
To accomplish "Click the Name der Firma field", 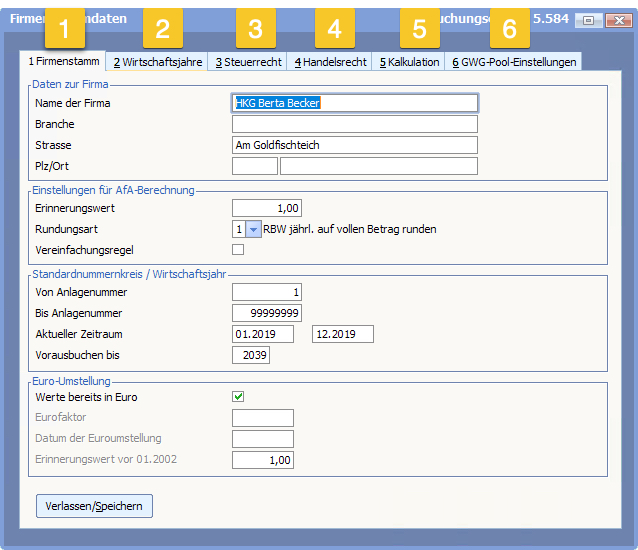I will point(354,103).
